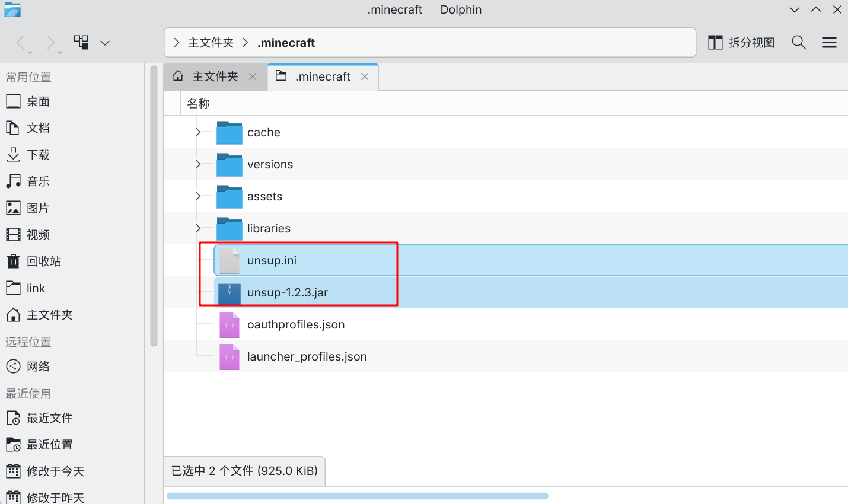This screenshot has width=848, height=504.
Task: Navigate to 主文件夹 via breadcrumb
Action: [x=211, y=43]
